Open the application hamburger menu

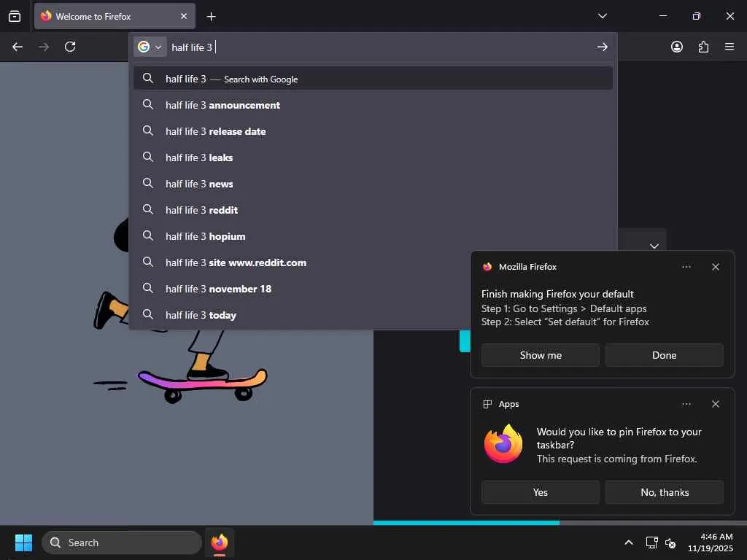pyautogui.click(x=729, y=47)
